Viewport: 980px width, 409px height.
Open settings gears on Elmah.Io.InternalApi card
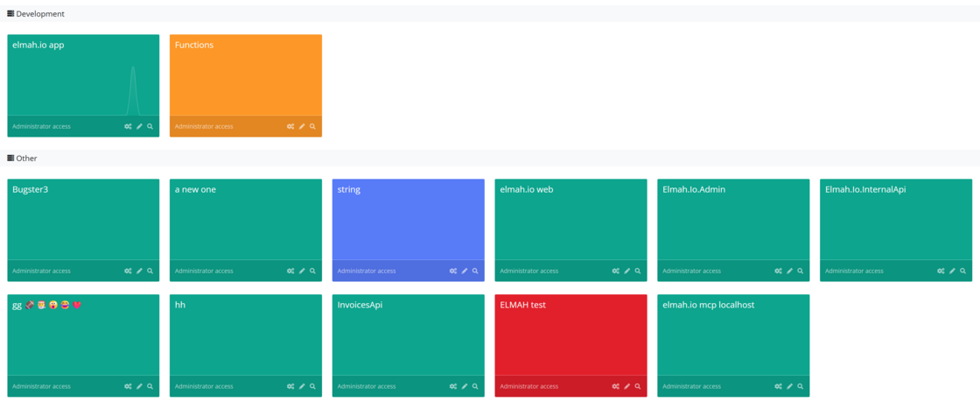coord(941,271)
